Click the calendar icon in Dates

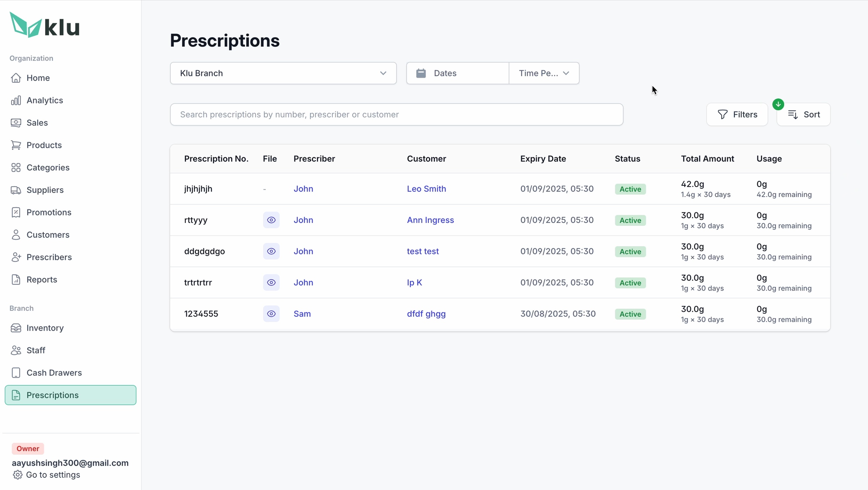[x=421, y=73]
